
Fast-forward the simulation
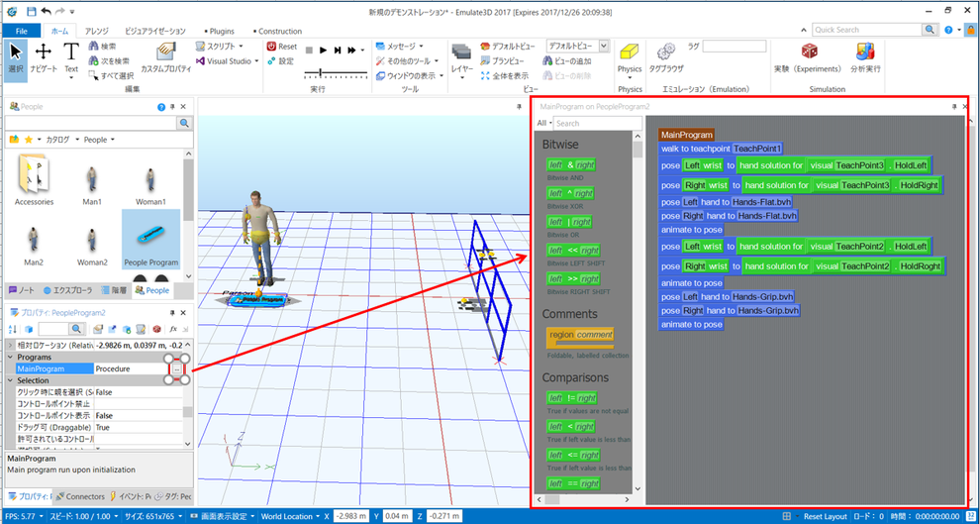pos(351,51)
